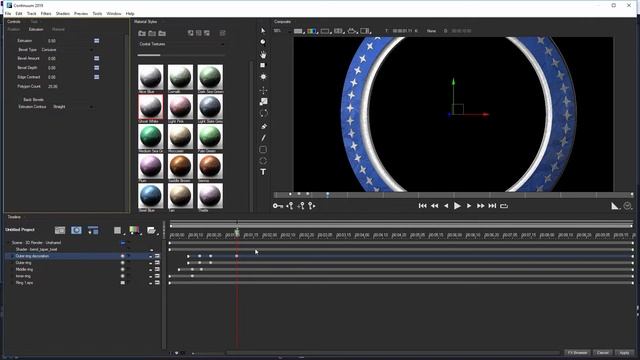Open the File menu
The image size is (640, 360).
point(8,13)
